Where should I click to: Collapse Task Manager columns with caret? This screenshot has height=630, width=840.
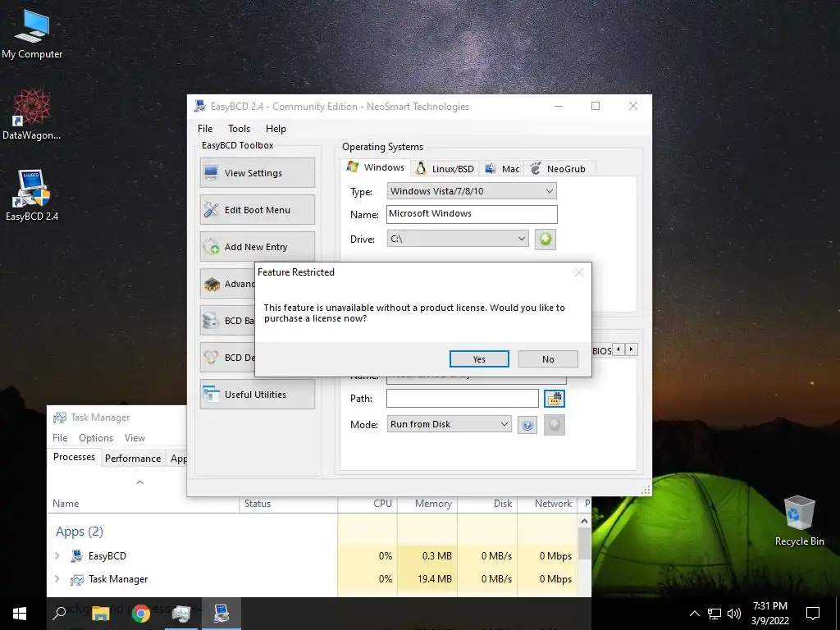coord(139,482)
